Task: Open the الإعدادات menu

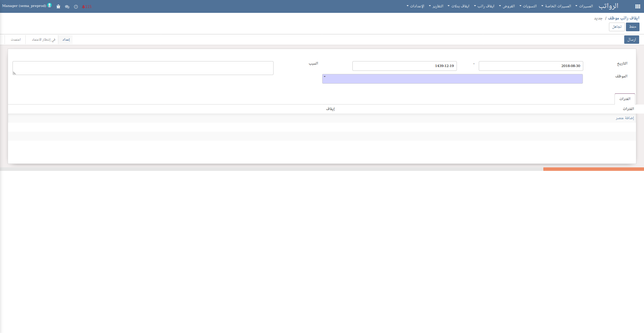Action: 416,6
